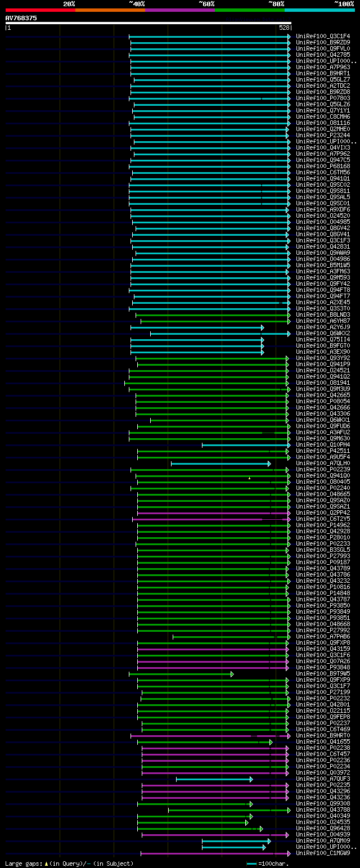Open hit UniRef100_A3EX90
This screenshot has width=360, height=868.
coord(323,352)
